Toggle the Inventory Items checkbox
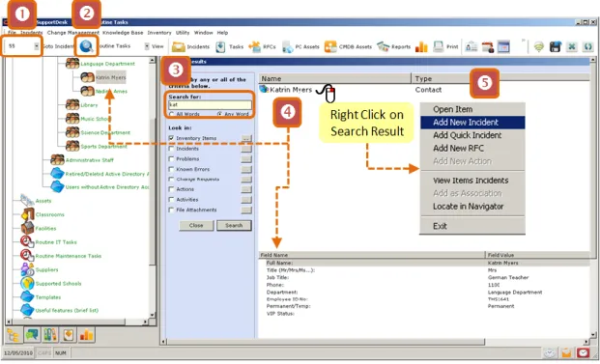Viewport: 600px width, 364px height. pos(171,138)
